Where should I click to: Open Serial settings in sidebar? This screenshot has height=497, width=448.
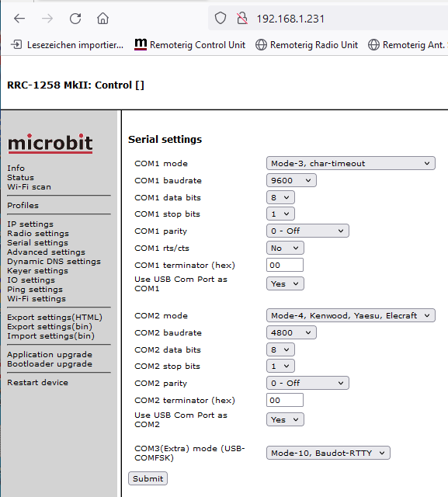coord(38,242)
